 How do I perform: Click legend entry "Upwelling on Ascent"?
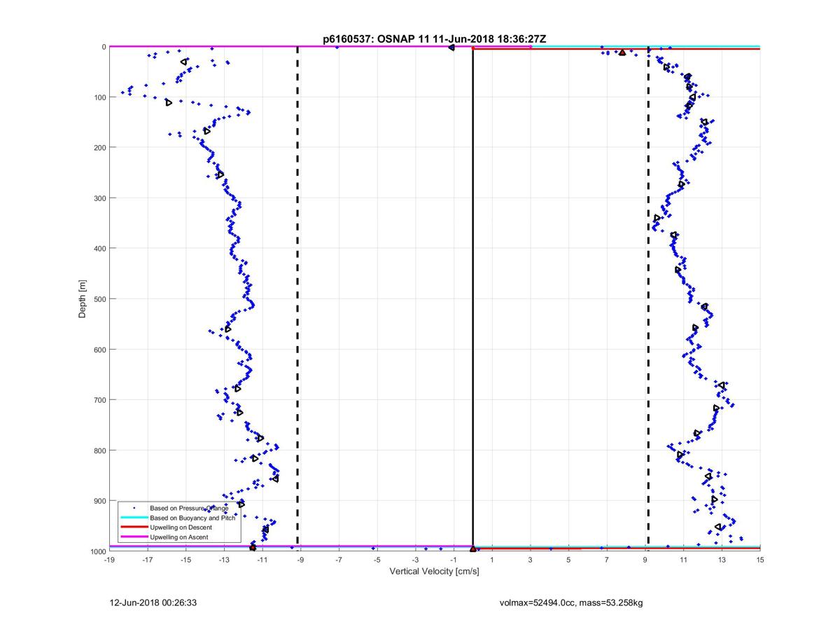[179, 537]
